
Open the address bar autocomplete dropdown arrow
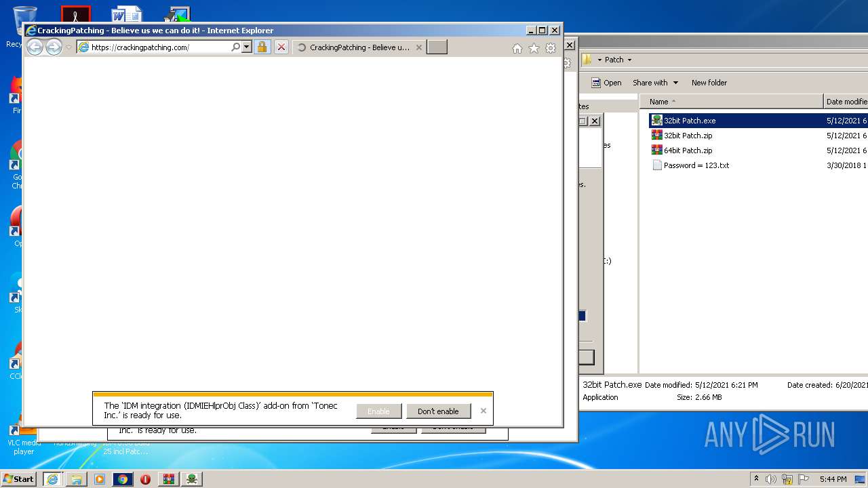246,47
